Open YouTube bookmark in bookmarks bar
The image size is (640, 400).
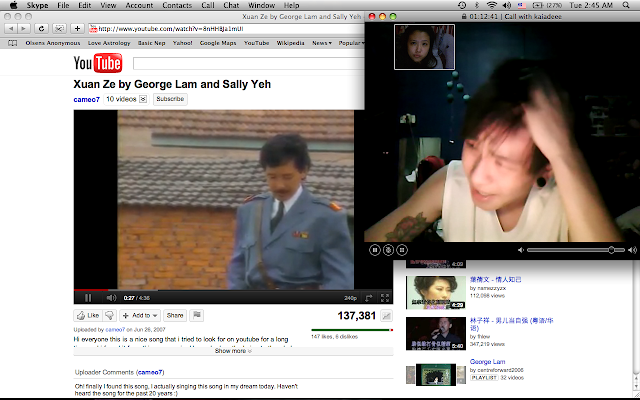click(256, 43)
